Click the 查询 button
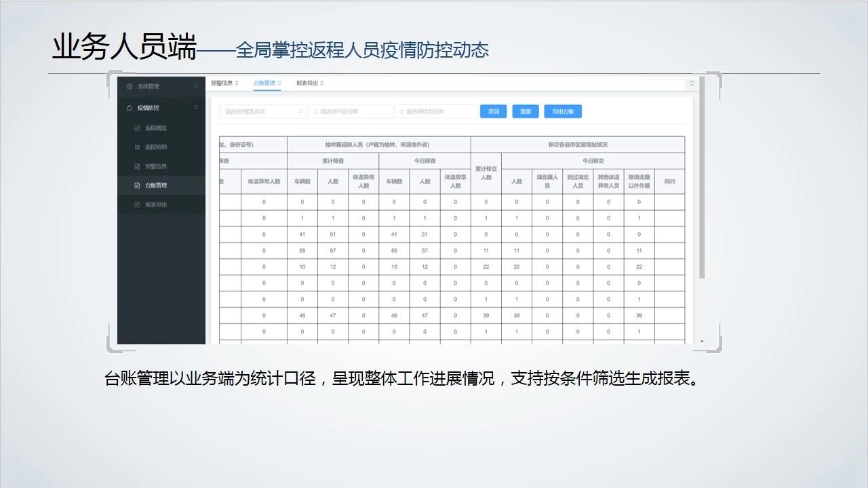 493,112
